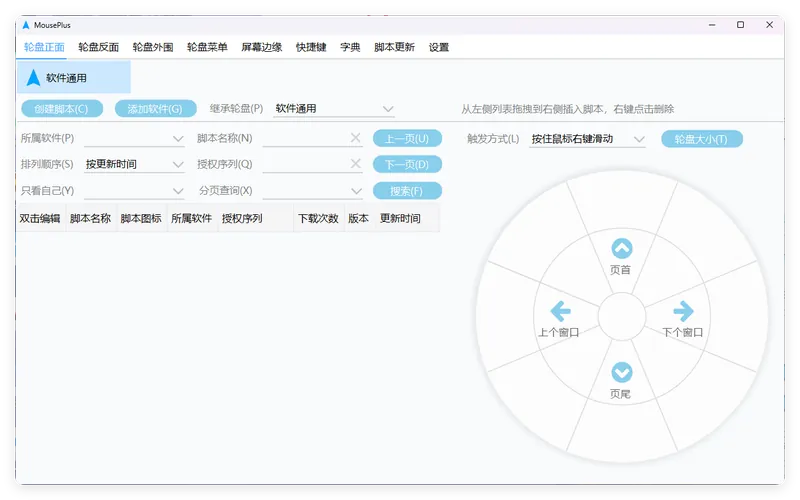The width and height of the screenshot is (800, 500).
Task: Select the 轮盘正面 tab
Action: point(44,47)
